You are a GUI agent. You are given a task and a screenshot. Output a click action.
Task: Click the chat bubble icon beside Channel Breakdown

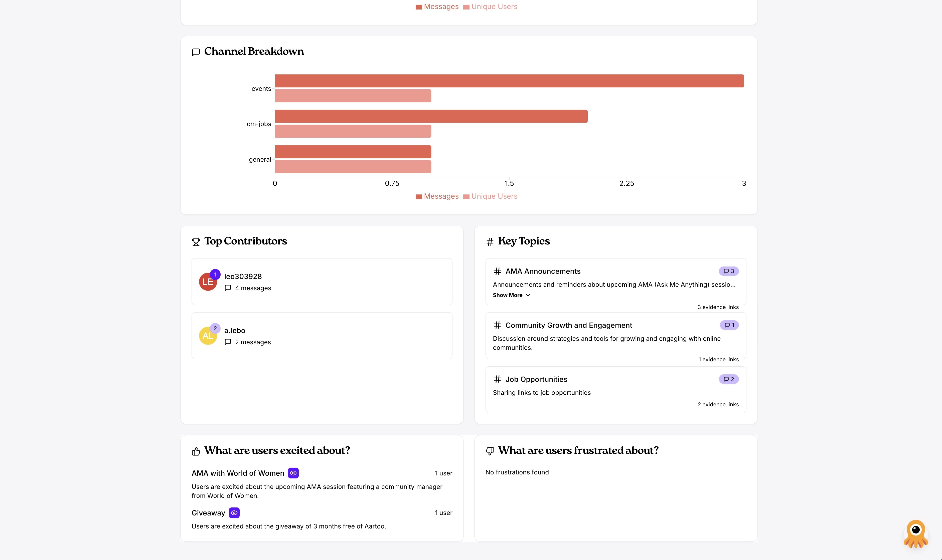[x=196, y=52]
